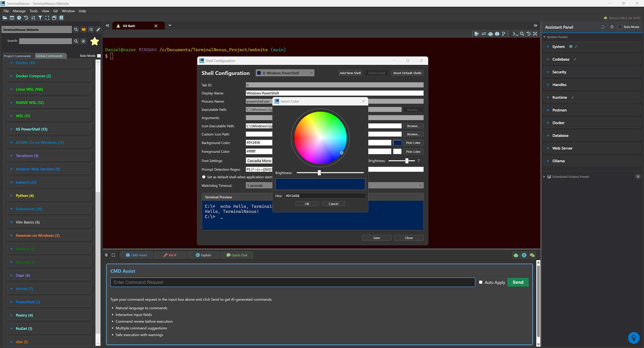Click the green Send button
This screenshot has width=644, height=348.
518,282
